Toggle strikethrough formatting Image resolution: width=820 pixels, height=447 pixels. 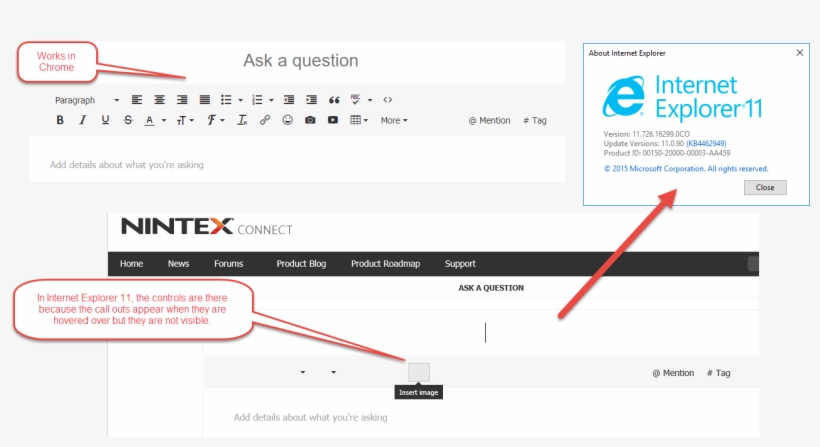click(128, 120)
